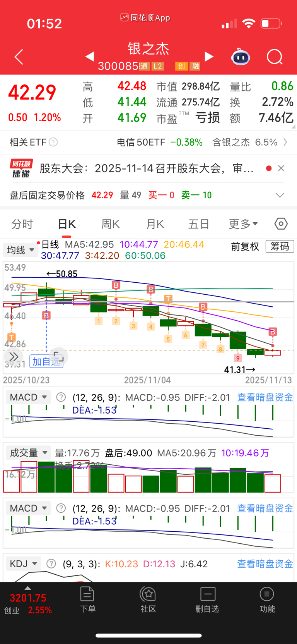Open the KDJ indicator dropdown
This screenshot has width=297, height=644.
(24, 564)
